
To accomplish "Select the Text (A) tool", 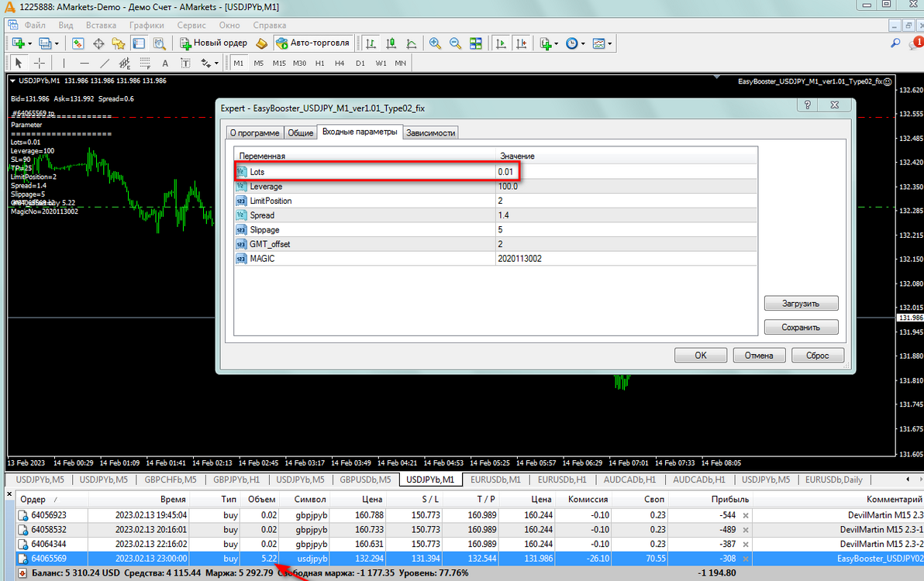I will [x=165, y=63].
